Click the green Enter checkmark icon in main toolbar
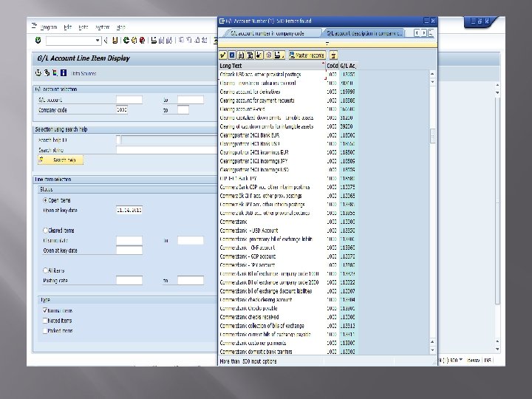This screenshot has height=399, width=532. [38, 41]
